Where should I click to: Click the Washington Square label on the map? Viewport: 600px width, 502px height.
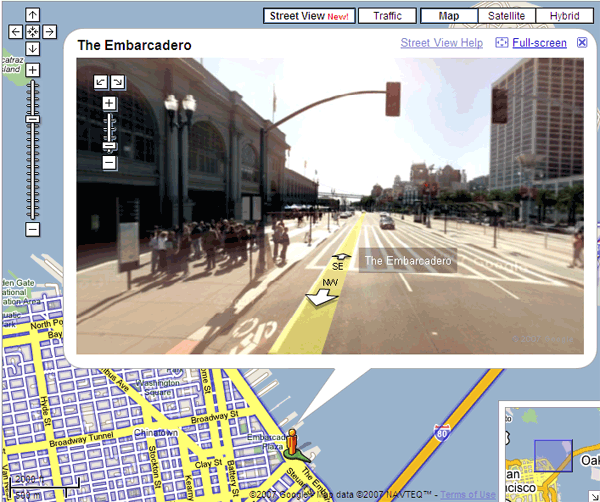point(158,388)
